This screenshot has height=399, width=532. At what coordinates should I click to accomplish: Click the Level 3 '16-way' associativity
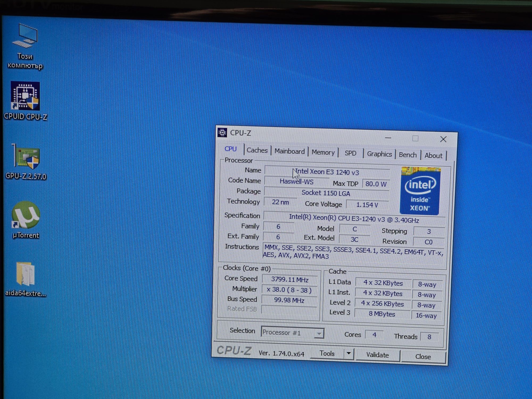(426, 315)
